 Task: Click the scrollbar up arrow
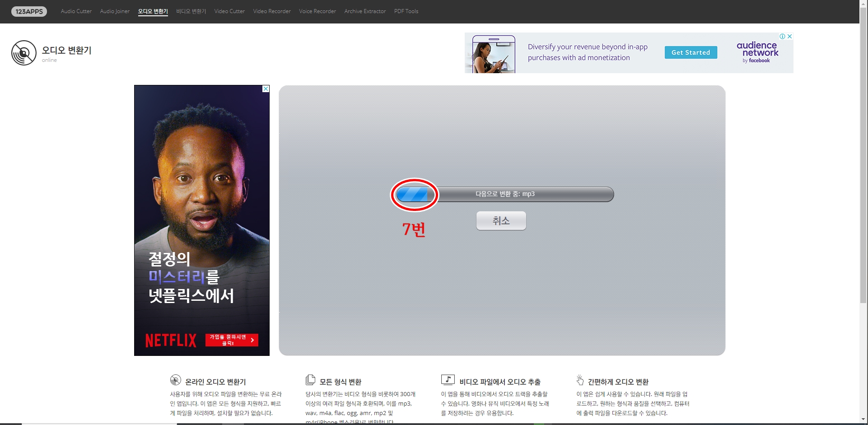863,3
